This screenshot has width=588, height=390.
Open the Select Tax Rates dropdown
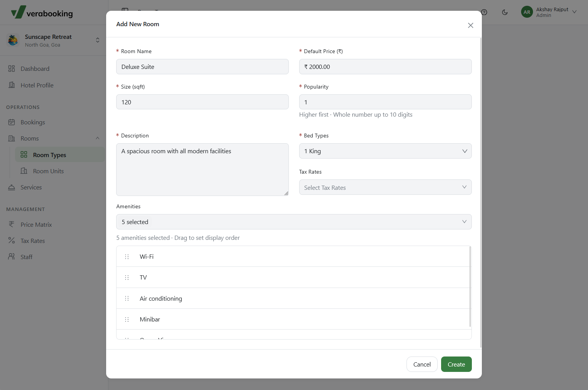[x=385, y=187]
